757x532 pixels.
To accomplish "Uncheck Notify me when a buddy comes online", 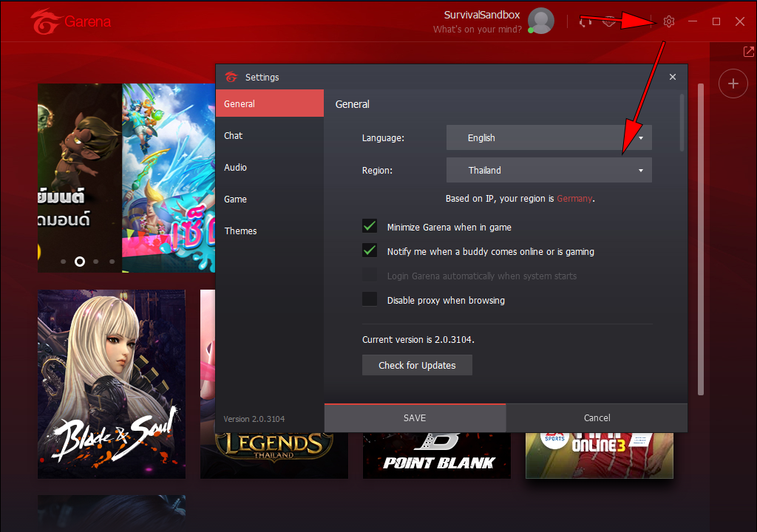I will coord(370,250).
